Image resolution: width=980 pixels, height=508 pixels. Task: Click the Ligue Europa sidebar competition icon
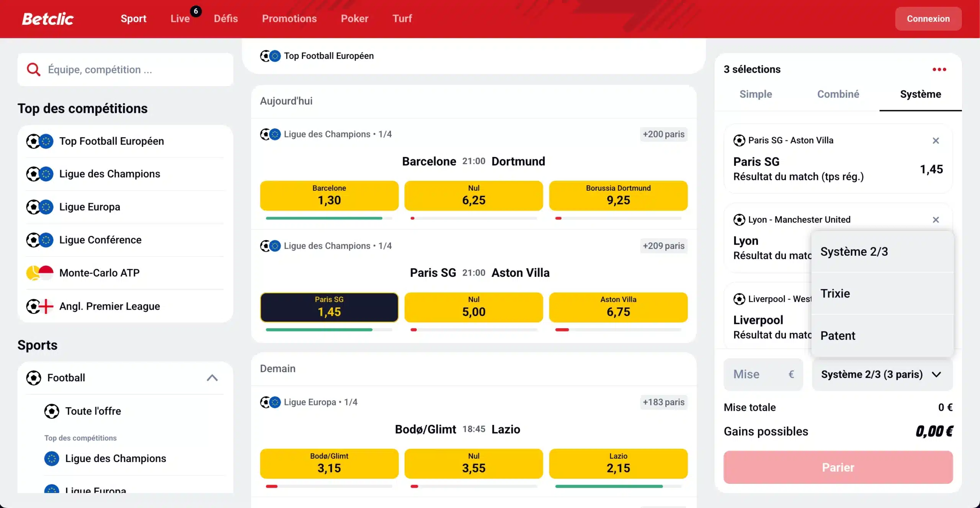[x=40, y=207]
